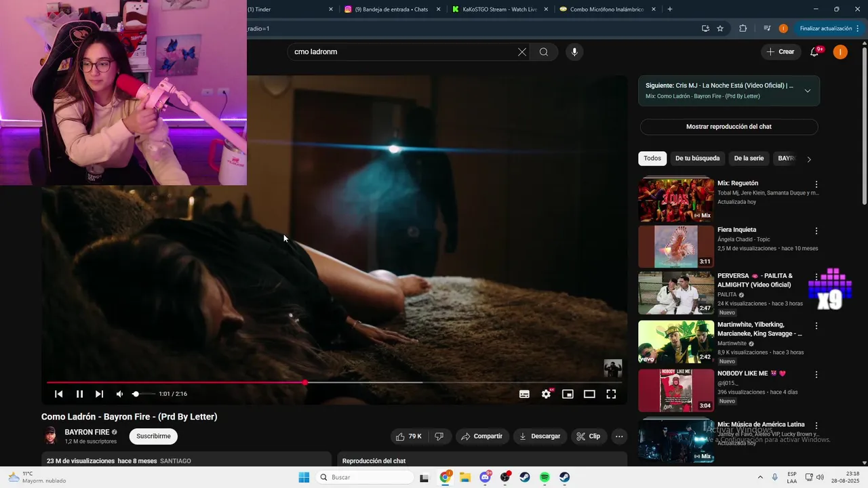Click the taskbar Buscar search box
Image resolution: width=868 pixels, height=488 pixels.
coord(366,477)
